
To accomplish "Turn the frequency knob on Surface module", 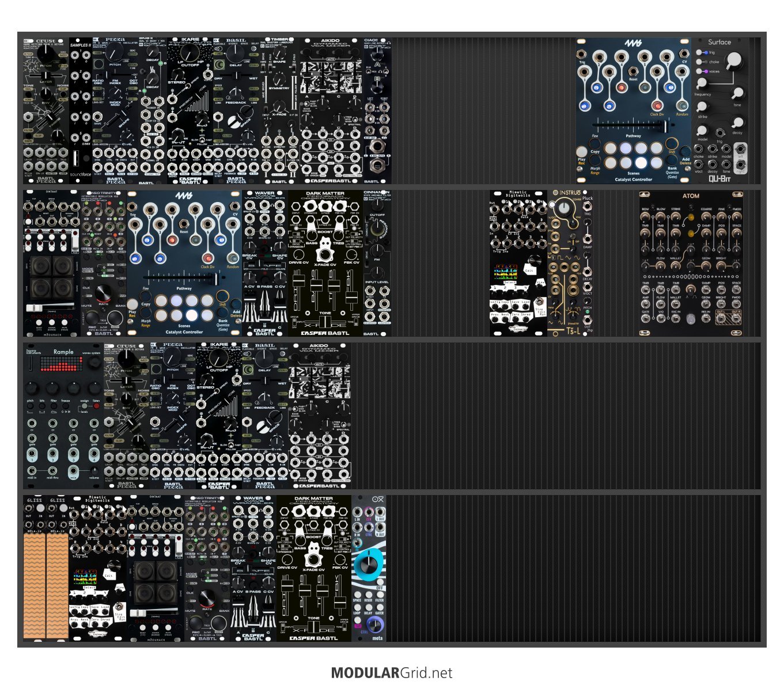I will (702, 83).
